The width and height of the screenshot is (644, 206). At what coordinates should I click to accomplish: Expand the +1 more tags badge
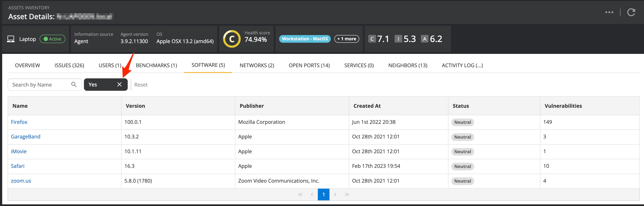click(346, 39)
